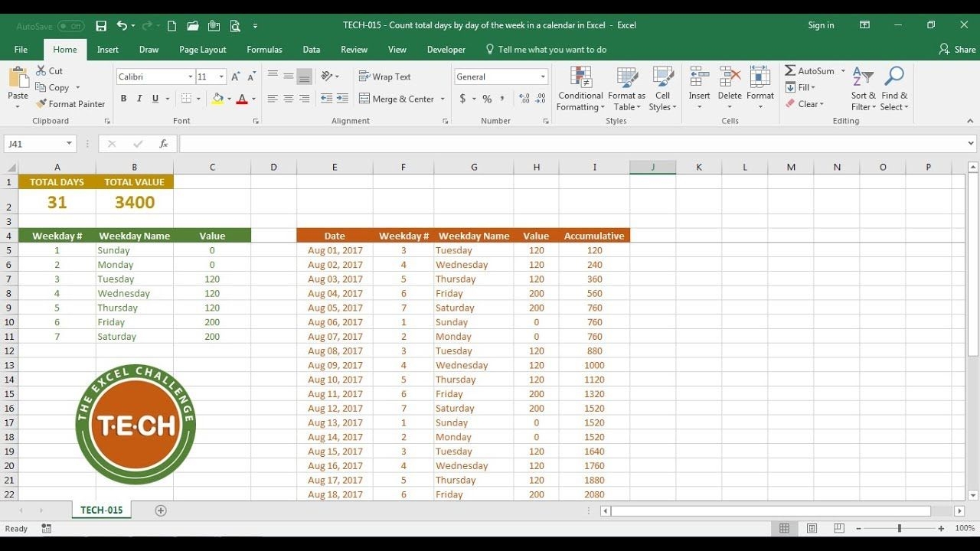This screenshot has height=551, width=980.
Task: Click Decrease Decimal icon
Action: (x=541, y=99)
